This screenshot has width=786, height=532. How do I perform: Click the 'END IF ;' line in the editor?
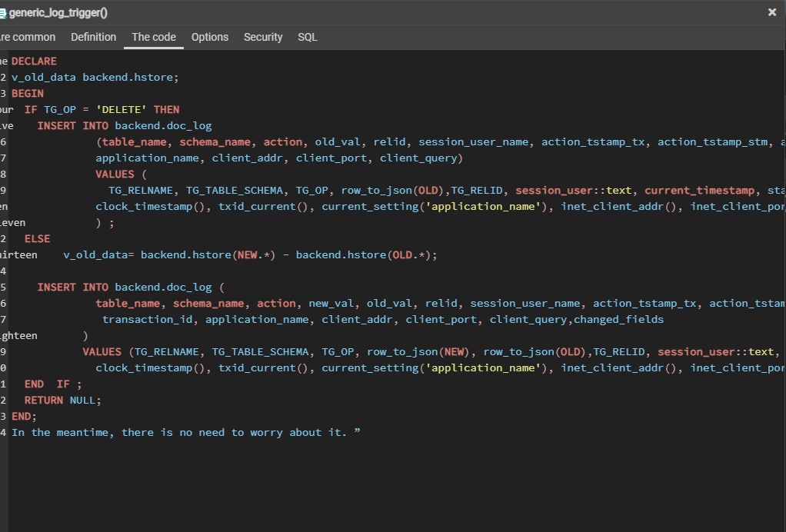[x=52, y=384]
